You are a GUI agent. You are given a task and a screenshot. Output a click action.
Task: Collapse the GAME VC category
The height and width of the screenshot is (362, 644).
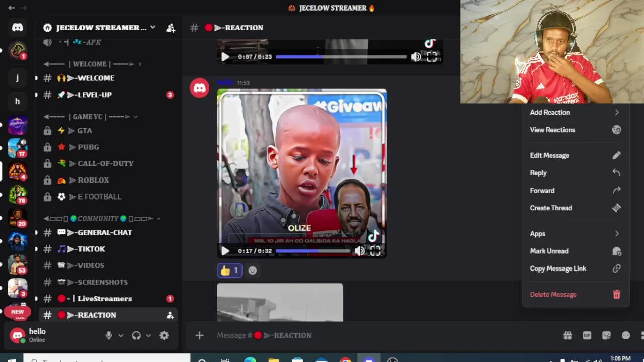click(x=91, y=116)
